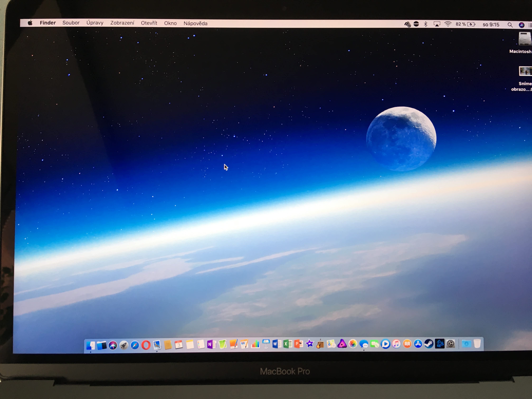
Task: Open Steam in the Dock
Action: pyautogui.click(x=429, y=344)
